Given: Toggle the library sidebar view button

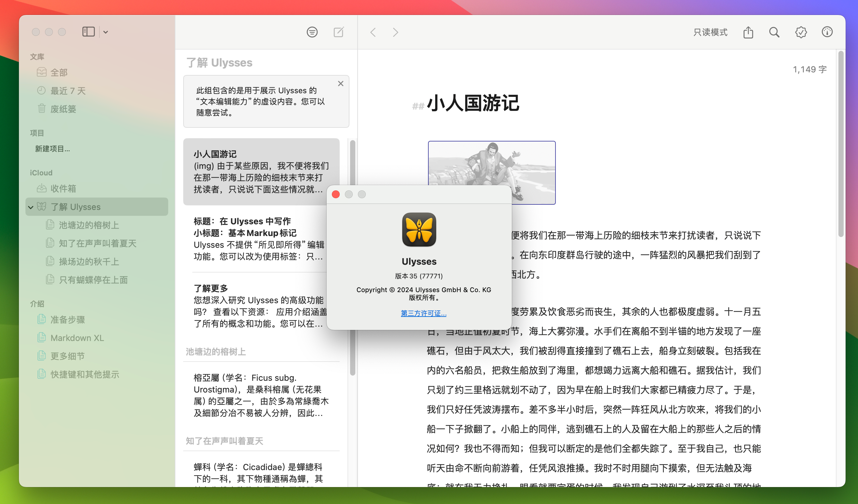Looking at the screenshot, I should coord(89,32).
